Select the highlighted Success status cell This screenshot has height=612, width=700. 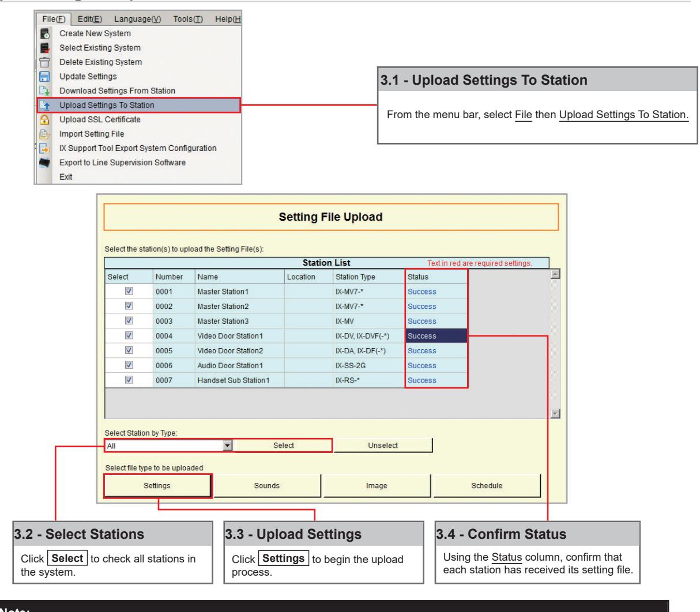point(436,336)
